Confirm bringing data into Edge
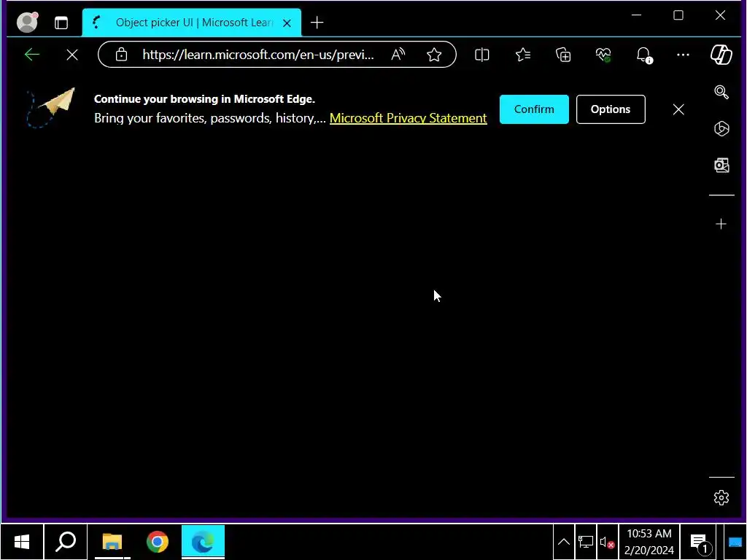 coord(534,109)
